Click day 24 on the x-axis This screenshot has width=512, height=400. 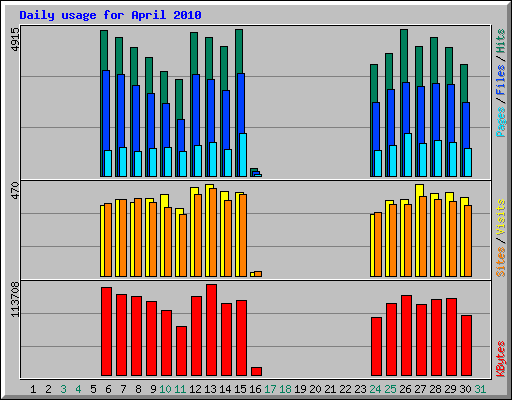tap(375, 389)
